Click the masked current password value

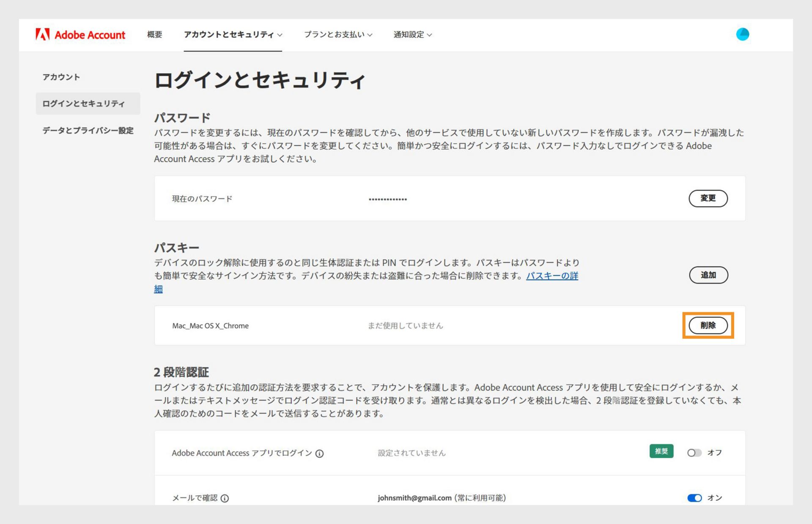[x=388, y=199]
